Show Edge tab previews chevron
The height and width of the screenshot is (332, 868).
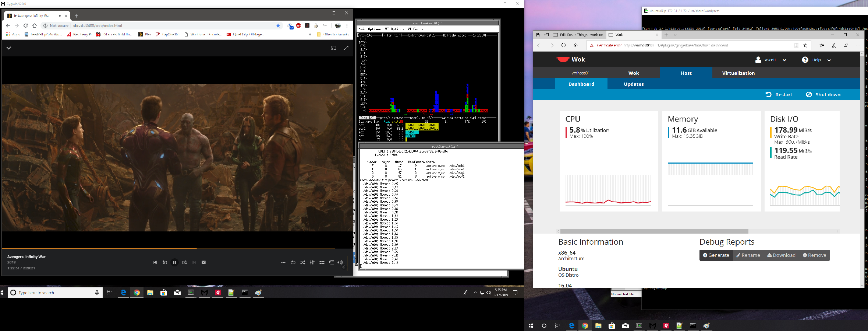click(675, 35)
